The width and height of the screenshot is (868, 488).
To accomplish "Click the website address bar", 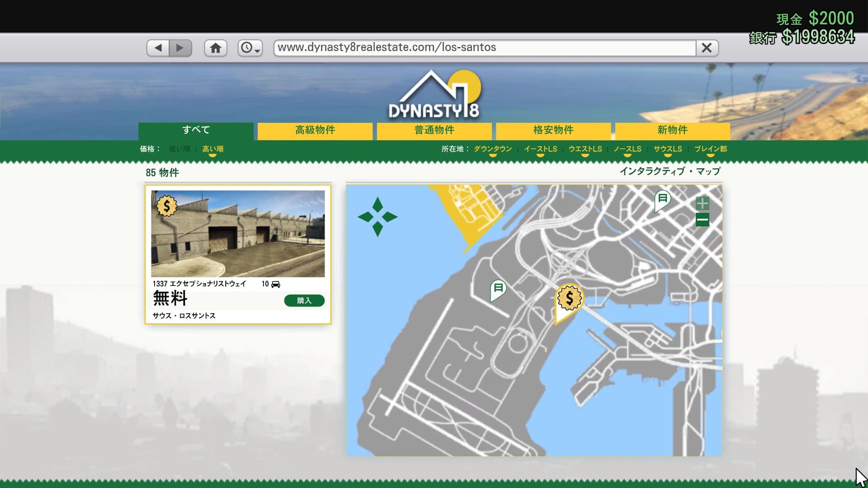I will [x=485, y=48].
